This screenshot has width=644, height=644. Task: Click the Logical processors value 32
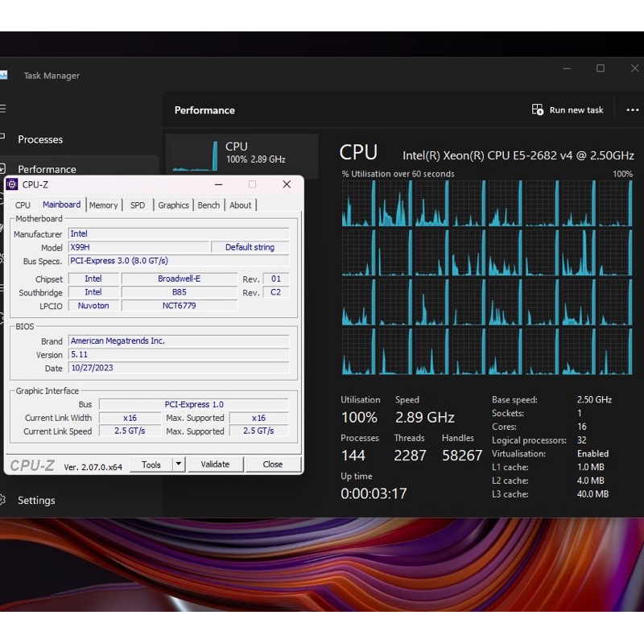click(581, 440)
